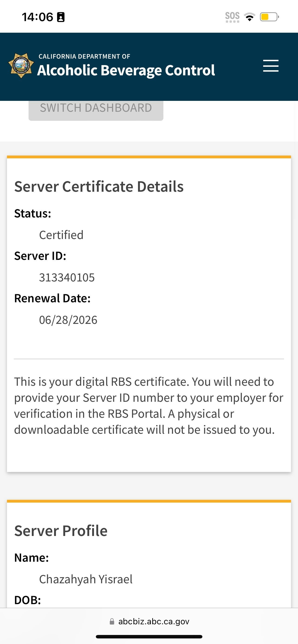
Task: Open the hamburger menu in the header
Action: click(x=270, y=66)
